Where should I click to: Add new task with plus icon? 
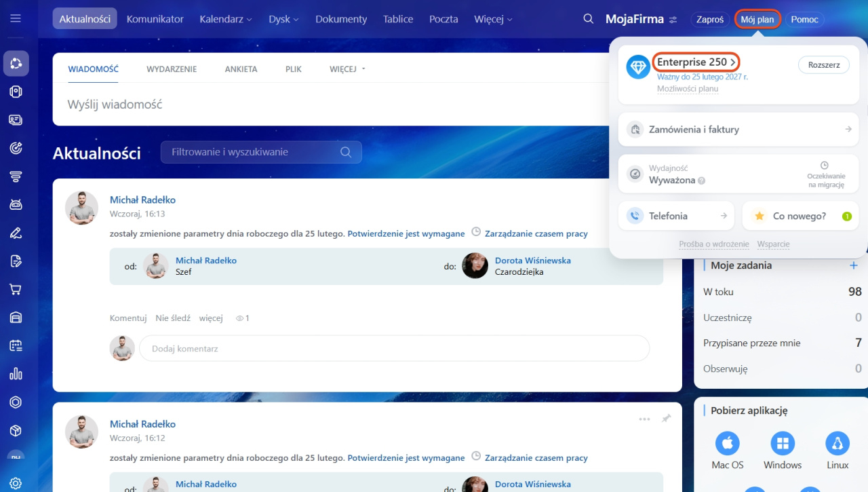[854, 265]
